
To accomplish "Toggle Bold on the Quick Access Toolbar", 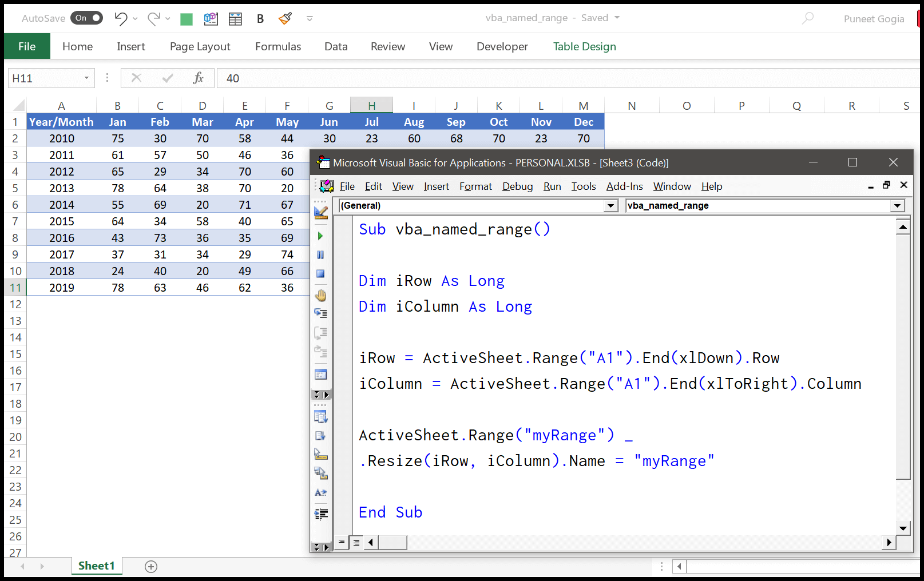I will point(260,18).
